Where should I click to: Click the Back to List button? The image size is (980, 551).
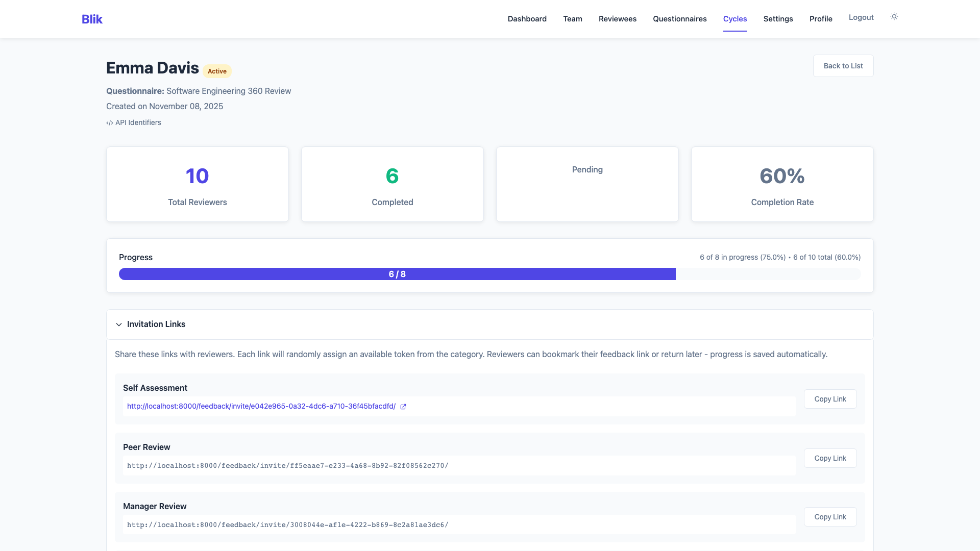click(843, 66)
